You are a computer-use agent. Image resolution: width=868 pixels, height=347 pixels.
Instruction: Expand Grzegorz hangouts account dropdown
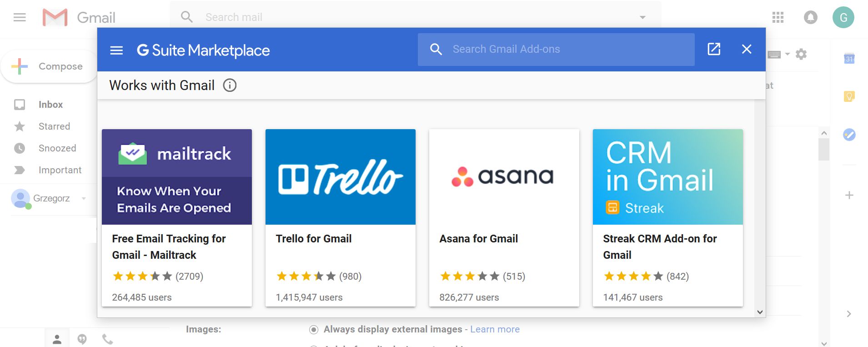coord(84,198)
